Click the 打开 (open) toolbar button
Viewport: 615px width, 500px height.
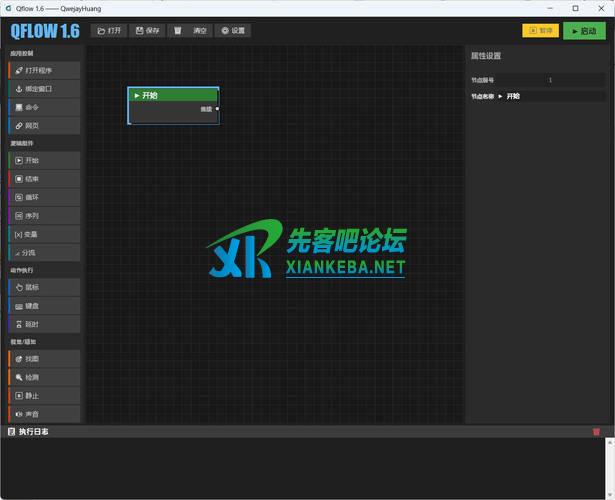pyautogui.click(x=110, y=31)
